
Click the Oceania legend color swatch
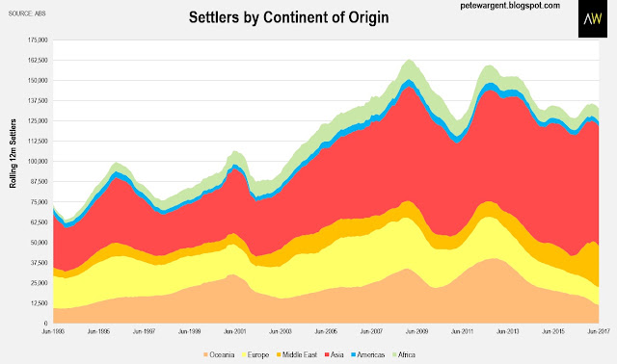coord(205,355)
